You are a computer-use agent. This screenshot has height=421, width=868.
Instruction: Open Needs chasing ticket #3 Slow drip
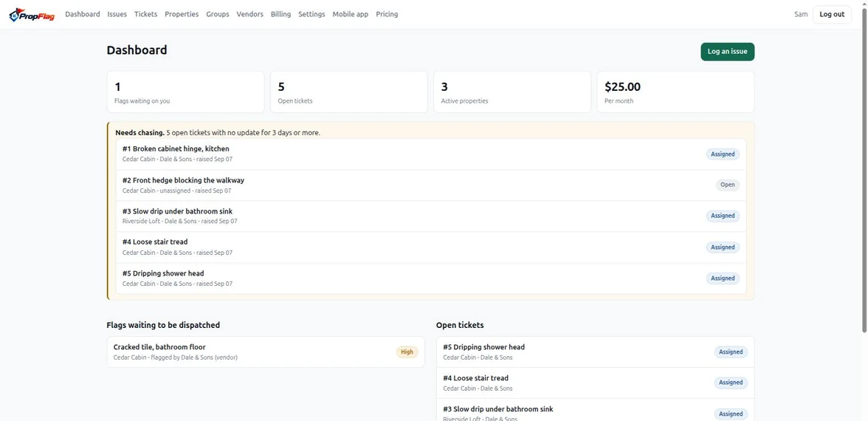click(x=431, y=216)
